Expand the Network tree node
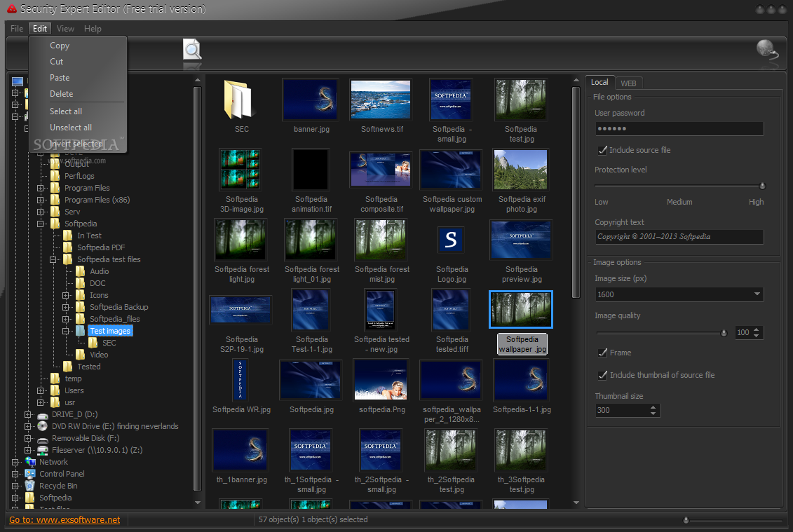 (x=15, y=462)
